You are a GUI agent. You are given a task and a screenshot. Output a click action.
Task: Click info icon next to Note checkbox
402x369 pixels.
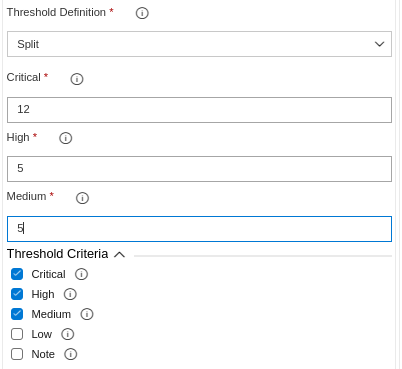coord(70,354)
